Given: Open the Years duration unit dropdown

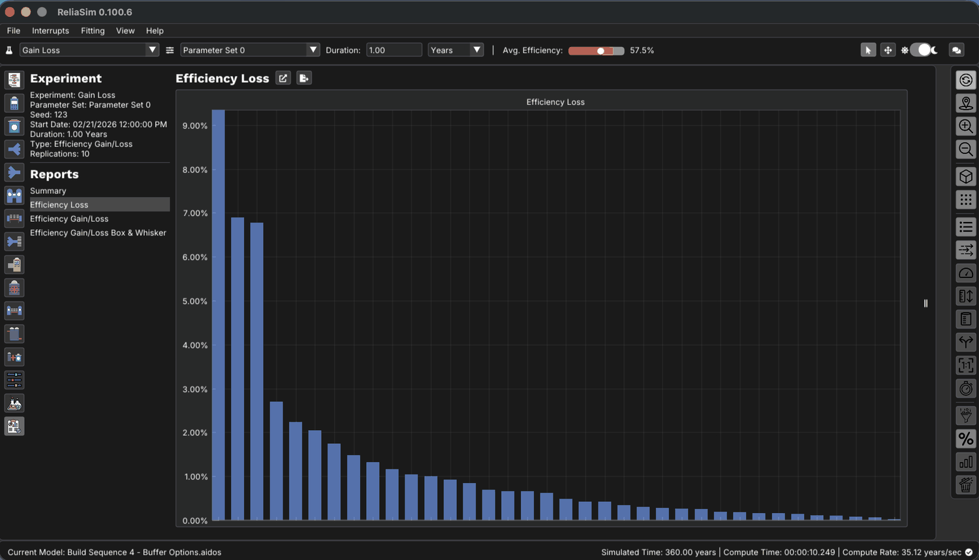Looking at the screenshot, I should pyautogui.click(x=456, y=50).
